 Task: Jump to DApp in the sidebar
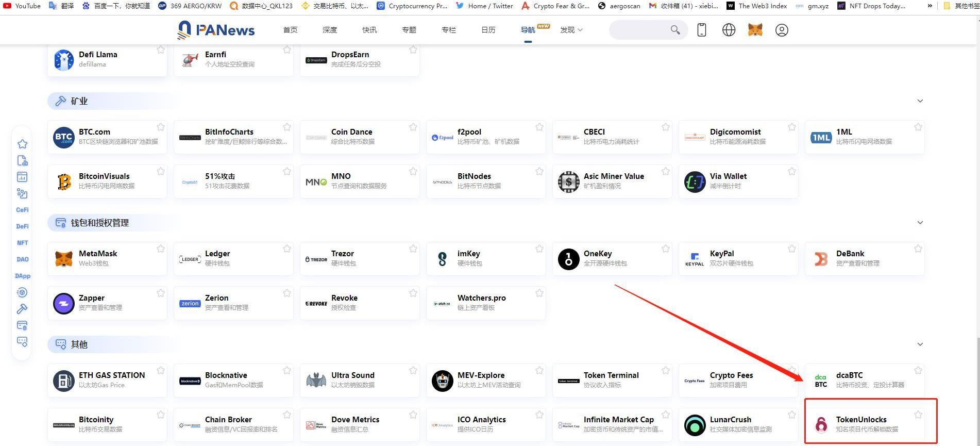[x=22, y=276]
